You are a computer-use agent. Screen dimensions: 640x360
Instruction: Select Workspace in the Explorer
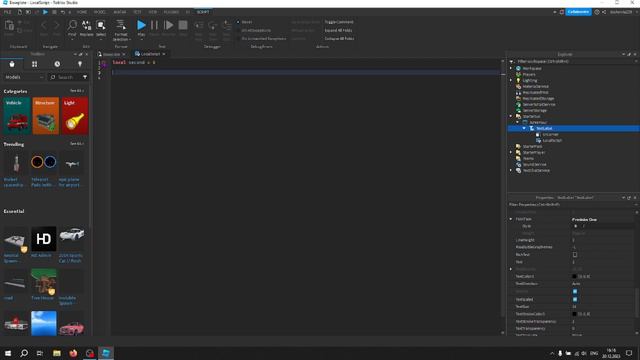(x=532, y=69)
